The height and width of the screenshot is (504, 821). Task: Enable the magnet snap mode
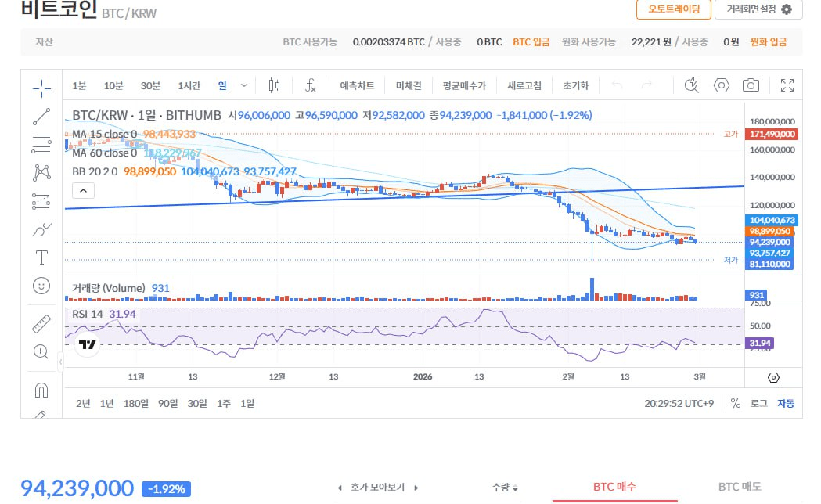pos(41,390)
